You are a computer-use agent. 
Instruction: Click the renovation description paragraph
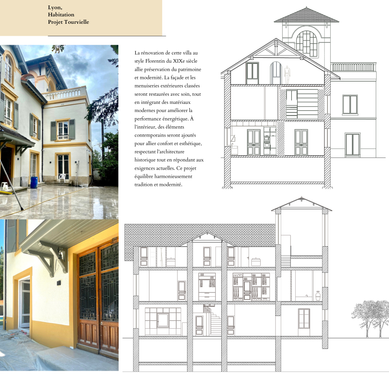click(169, 119)
